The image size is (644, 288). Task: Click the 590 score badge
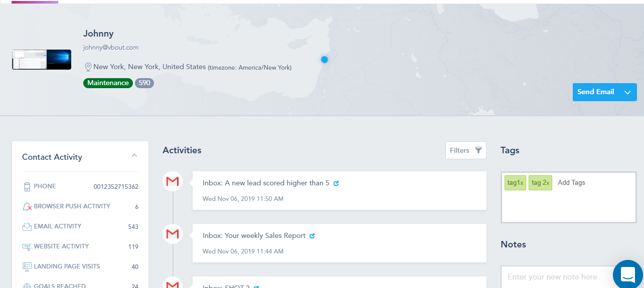pyautogui.click(x=144, y=83)
